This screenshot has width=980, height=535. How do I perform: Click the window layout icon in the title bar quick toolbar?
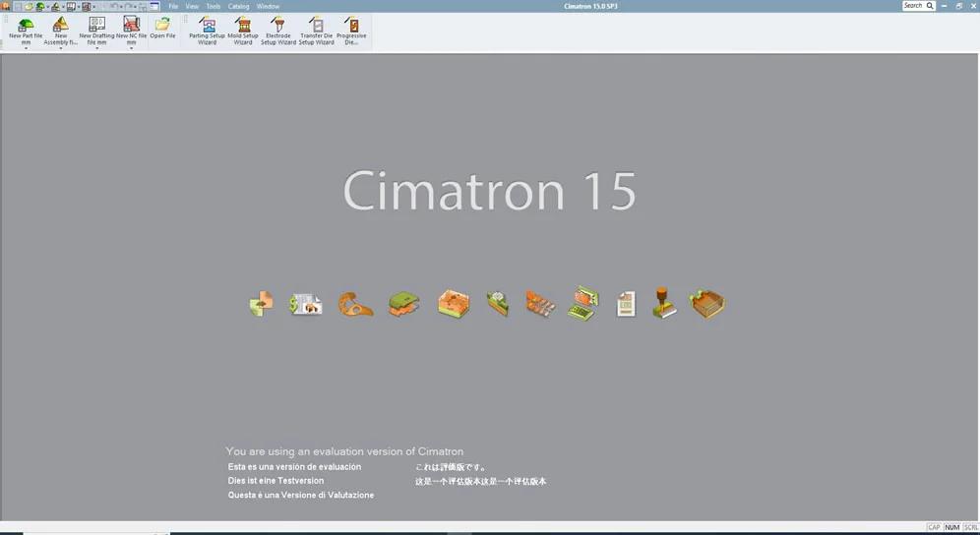click(154, 6)
